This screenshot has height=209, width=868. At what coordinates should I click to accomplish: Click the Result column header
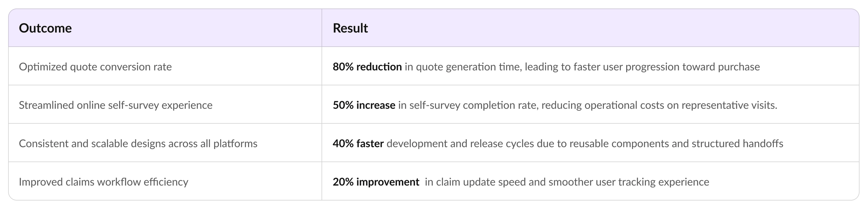tap(350, 28)
